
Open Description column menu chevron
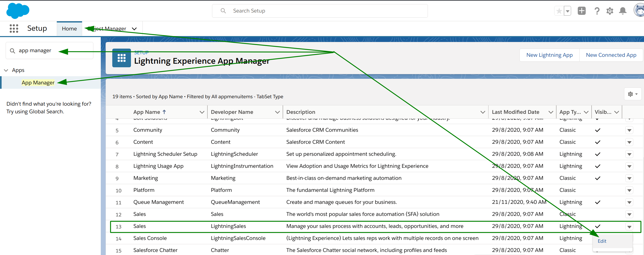pyautogui.click(x=483, y=112)
